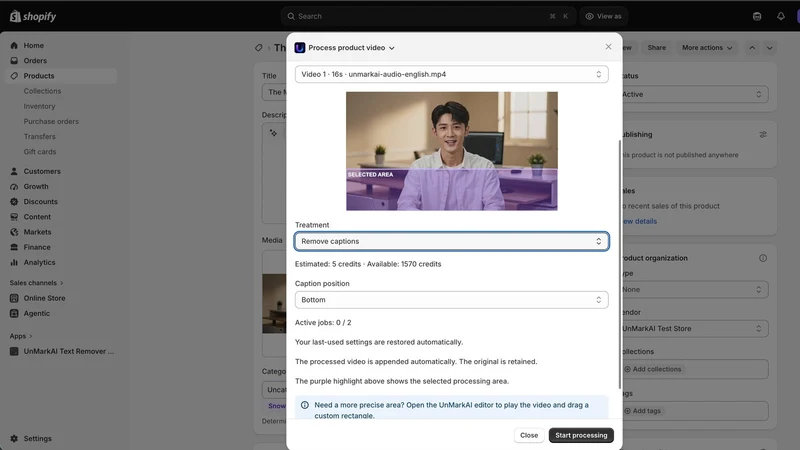Go to next product arrow
The height and width of the screenshot is (450, 800).
pos(769,47)
